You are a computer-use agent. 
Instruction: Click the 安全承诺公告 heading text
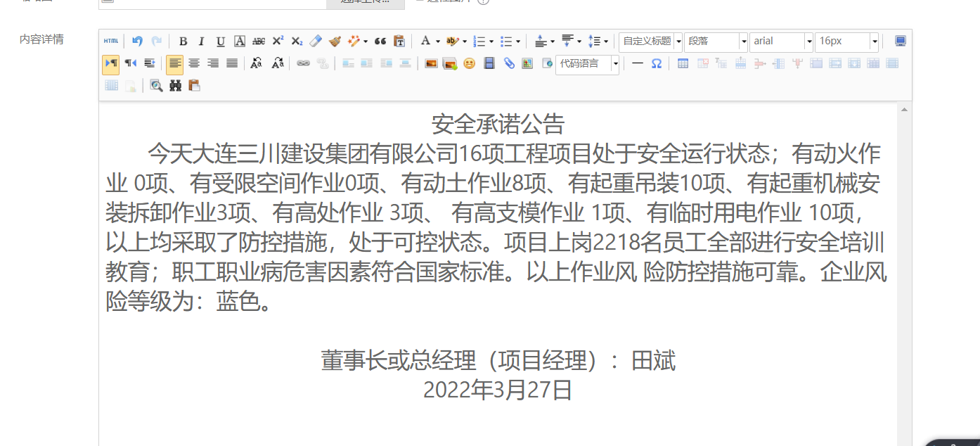click(498, 125)
